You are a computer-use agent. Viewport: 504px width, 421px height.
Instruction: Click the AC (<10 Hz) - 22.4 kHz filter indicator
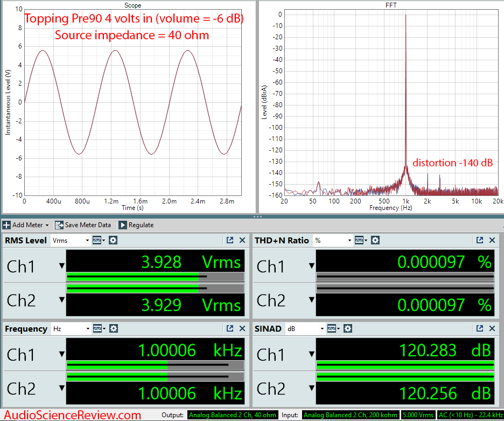click(471, 415)
